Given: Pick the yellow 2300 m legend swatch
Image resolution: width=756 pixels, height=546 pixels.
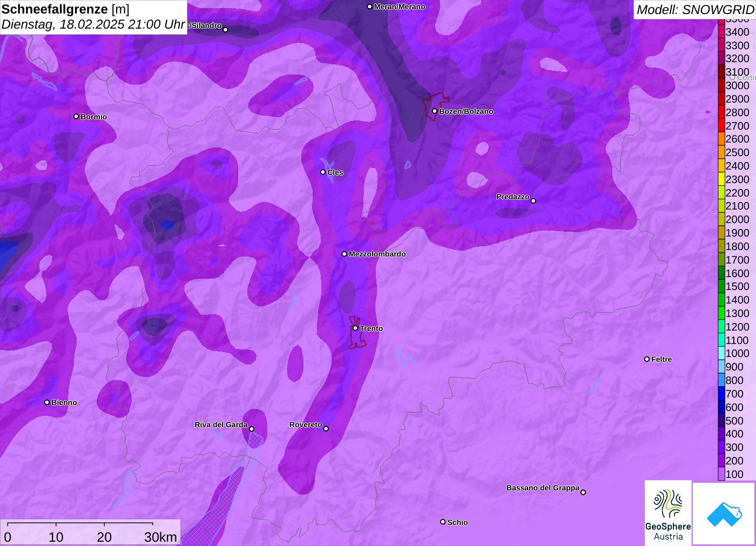Looking at the screenshot, I should 721,179.
